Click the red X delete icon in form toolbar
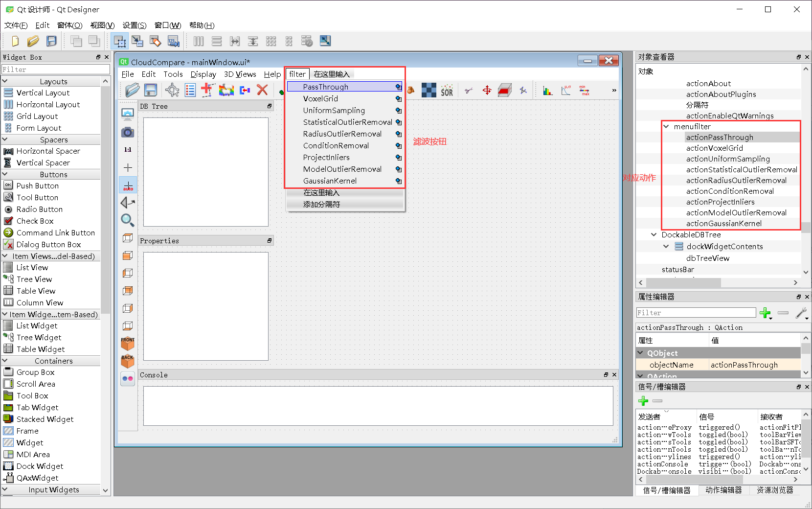Image resolution: width=812 pixels, height=509 pixels. (x=262, y=90)
